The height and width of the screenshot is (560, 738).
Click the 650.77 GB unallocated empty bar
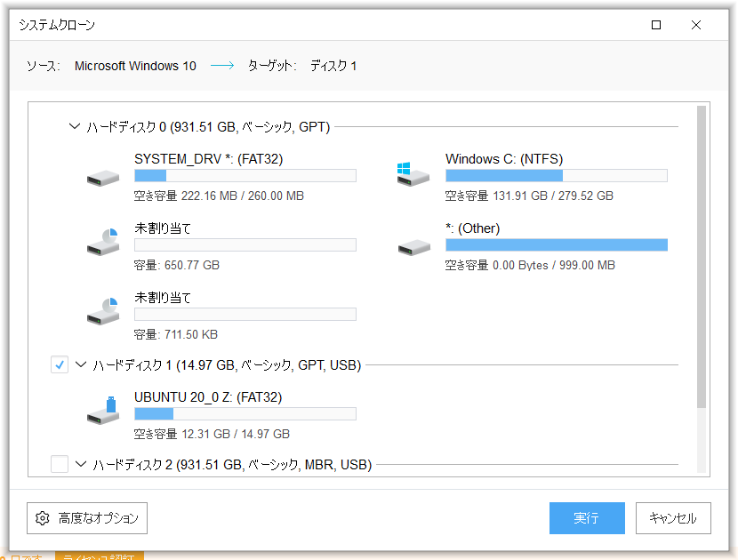point(245,244)
